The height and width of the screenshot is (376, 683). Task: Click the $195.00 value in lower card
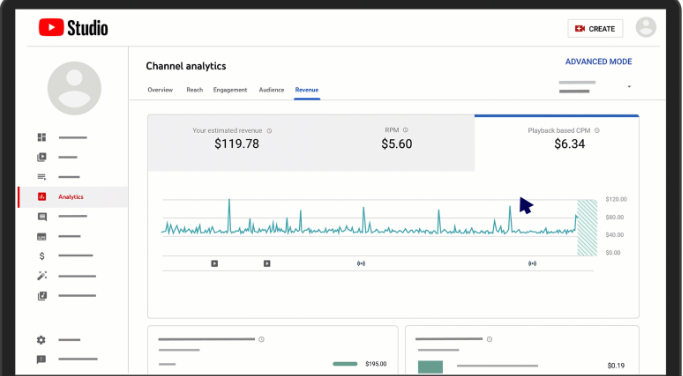coord(376,364)
